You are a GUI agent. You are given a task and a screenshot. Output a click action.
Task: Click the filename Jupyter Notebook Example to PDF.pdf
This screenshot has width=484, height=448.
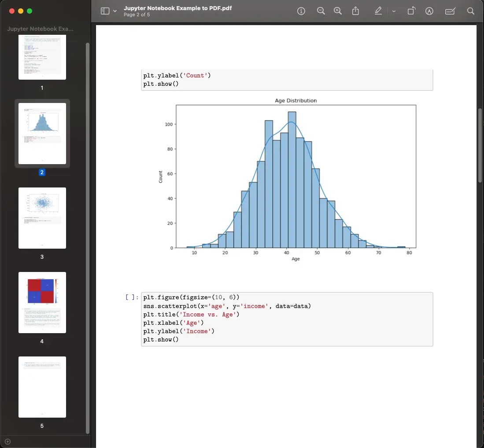pyautogui.click(x=178, y=8)
